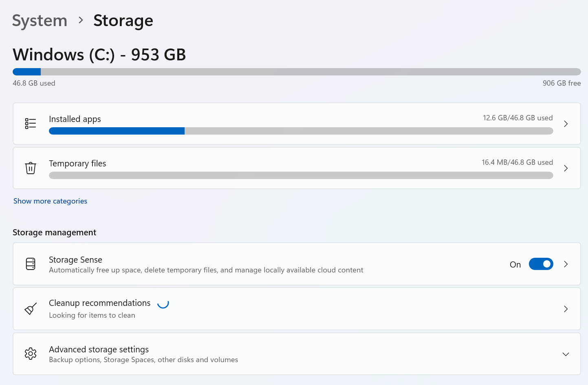Click the Installed apps list icon

[31, 124]
